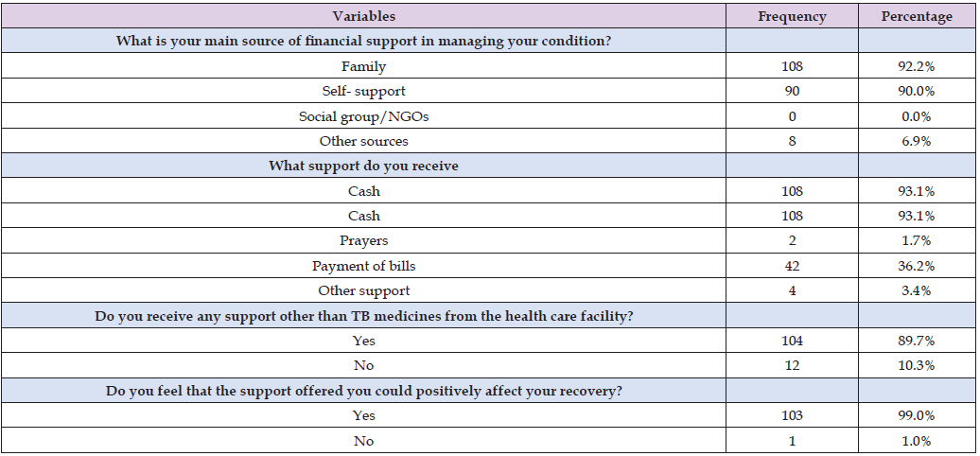Select the positively affect your recovery question
980x456 pixels.
click(363, 390)
